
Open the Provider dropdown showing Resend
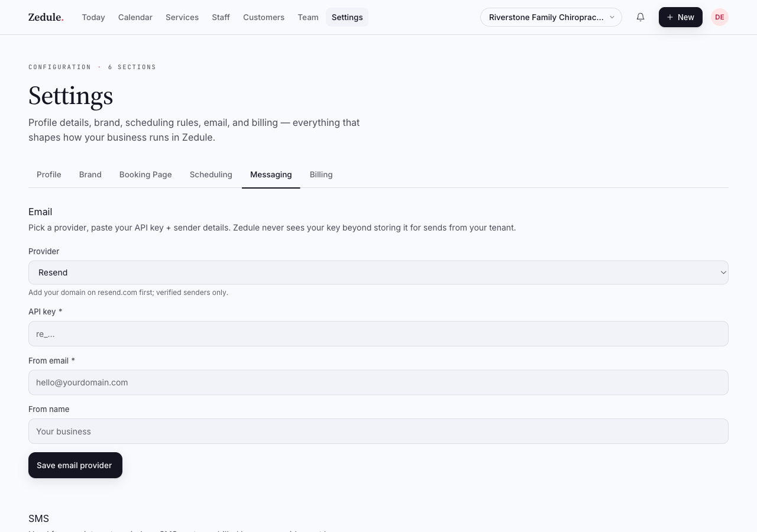coord(378,273)
